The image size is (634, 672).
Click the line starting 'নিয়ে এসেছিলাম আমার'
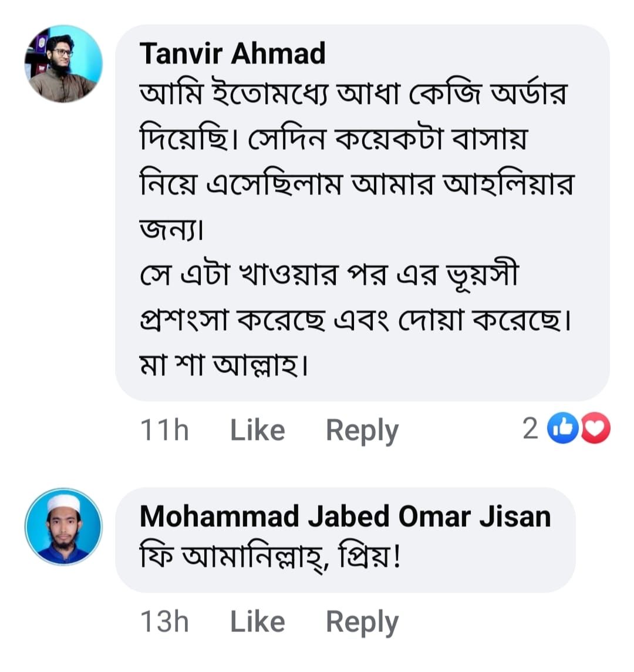pos(356,184)
